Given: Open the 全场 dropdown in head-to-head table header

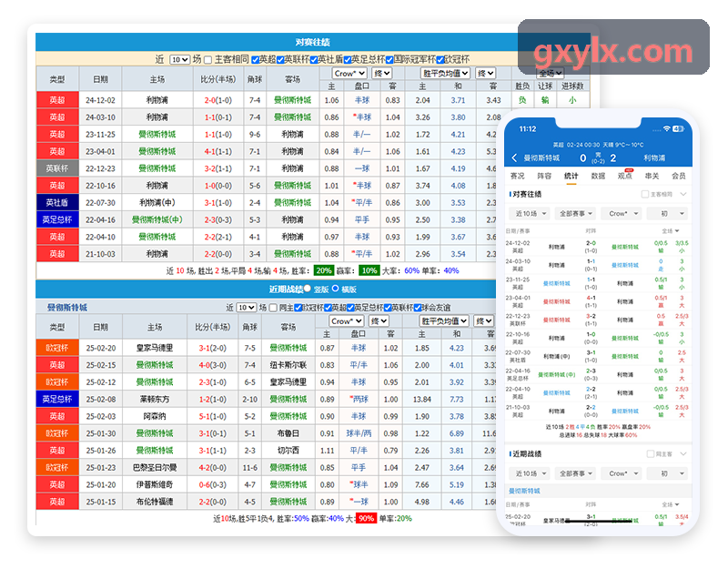Looking at the screenshot, I should 551,73.
